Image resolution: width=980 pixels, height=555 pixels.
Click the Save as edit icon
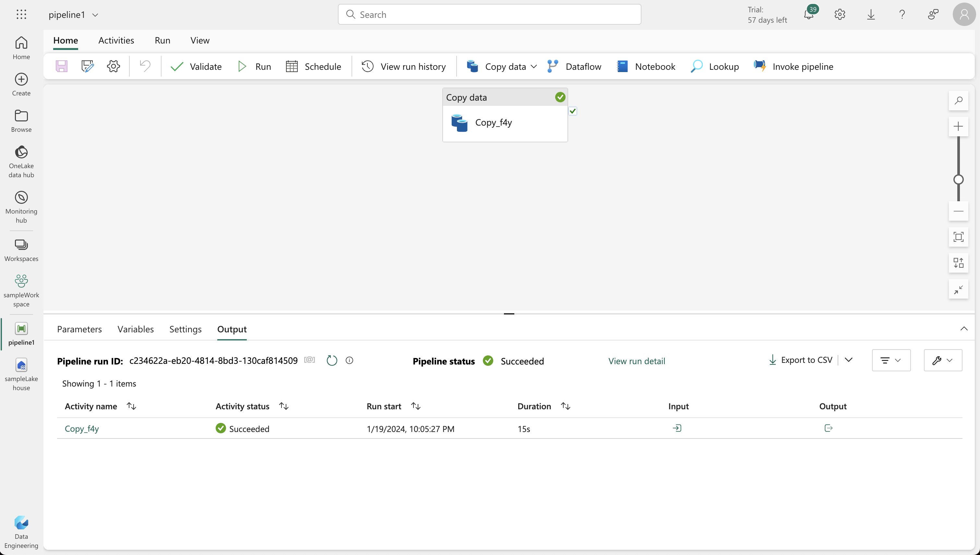tap(88, 66)
